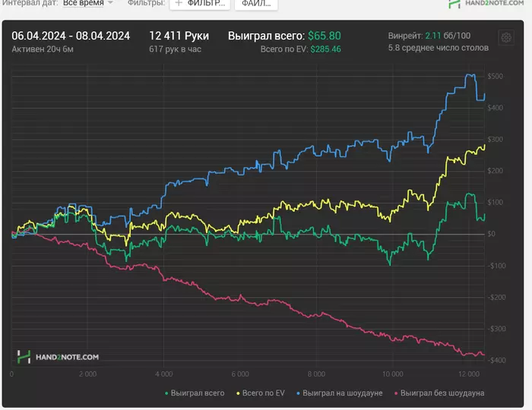Click the EV total value '$285.46'

(x=326, y=49)
